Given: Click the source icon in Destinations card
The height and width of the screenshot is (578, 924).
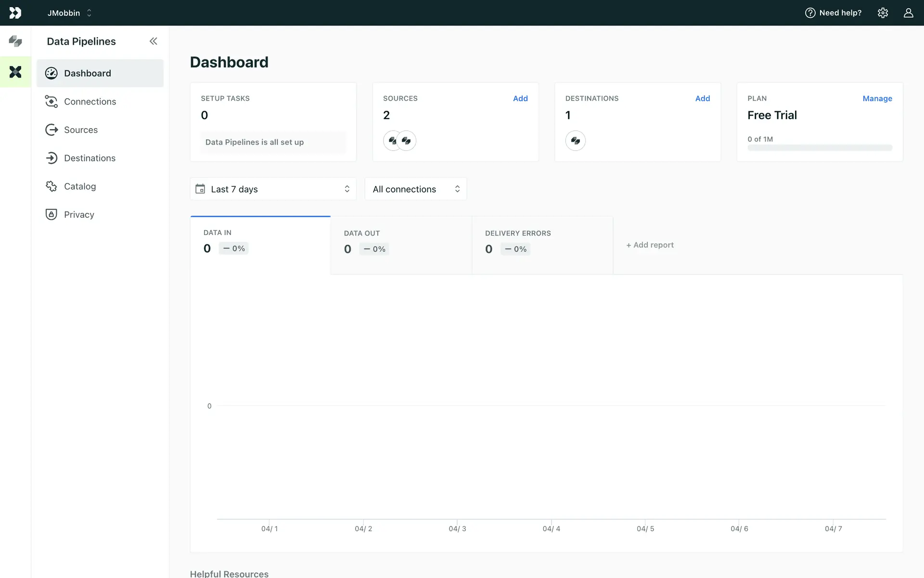Looking at the screenshot, I should [x=575, y=141].
